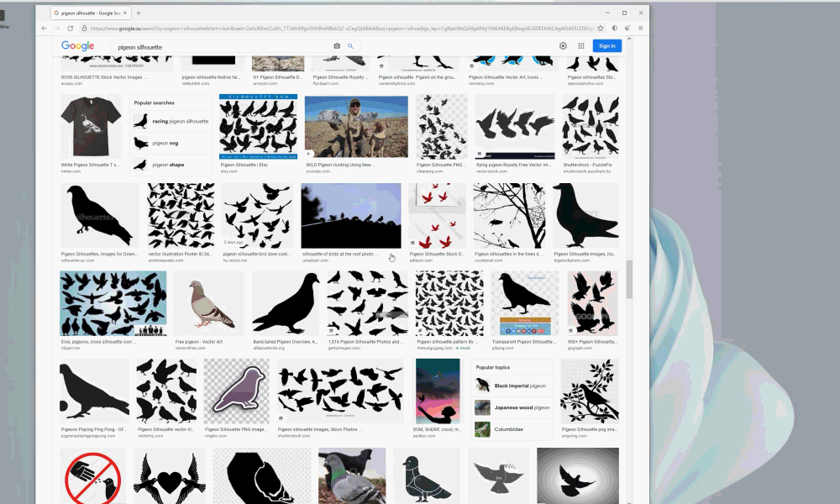
Task: Open Google quick settings gear
Action: click(x=563, y=46)
